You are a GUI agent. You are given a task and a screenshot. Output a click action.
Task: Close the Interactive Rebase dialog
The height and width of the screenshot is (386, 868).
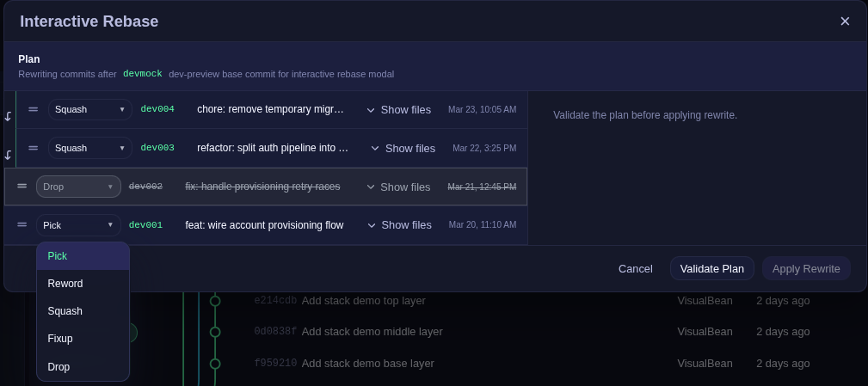pos(845,21)
